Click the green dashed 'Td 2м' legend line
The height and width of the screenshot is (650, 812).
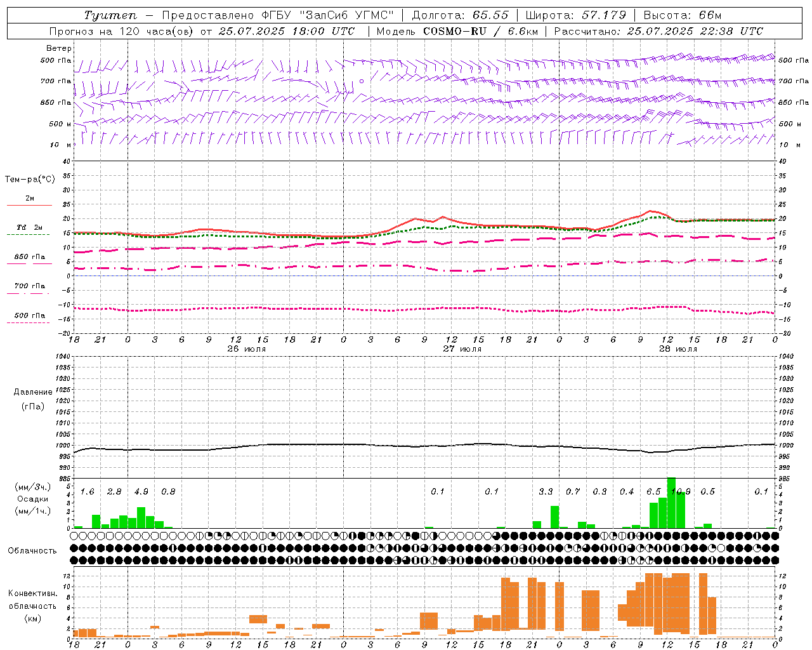pos(28,234)
